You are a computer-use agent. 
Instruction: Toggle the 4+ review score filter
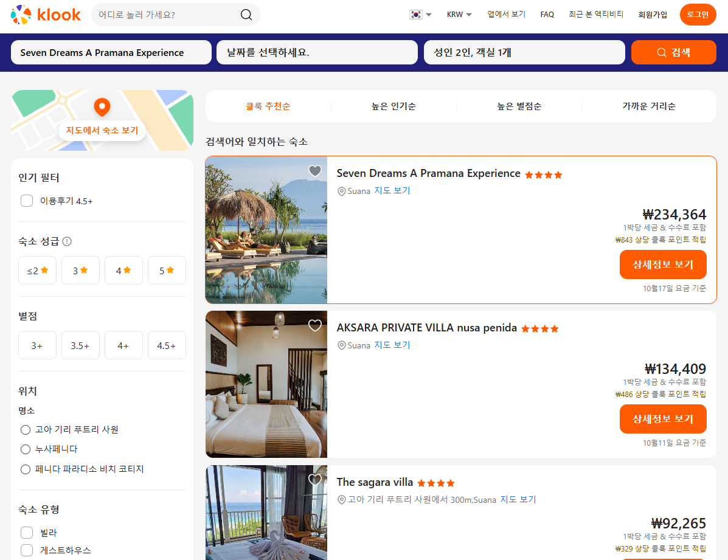coord(123,345)
